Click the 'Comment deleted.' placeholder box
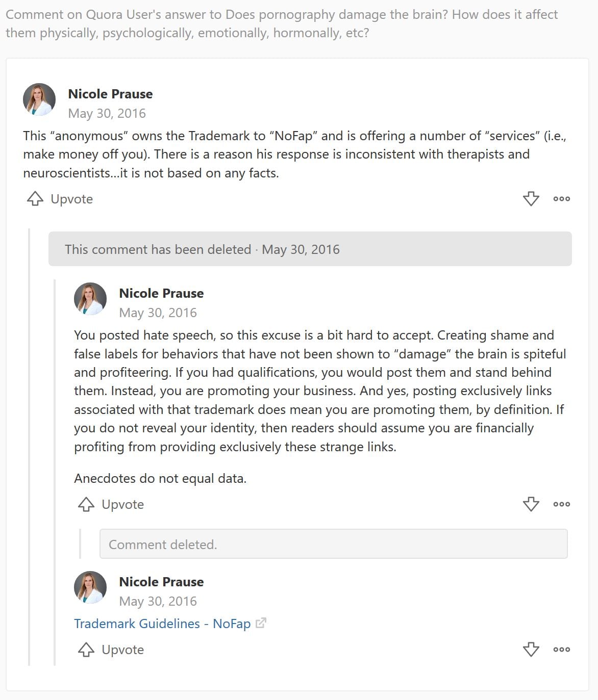Image resolution: width=598 pixels, height=700 pixels. (333, 544)
